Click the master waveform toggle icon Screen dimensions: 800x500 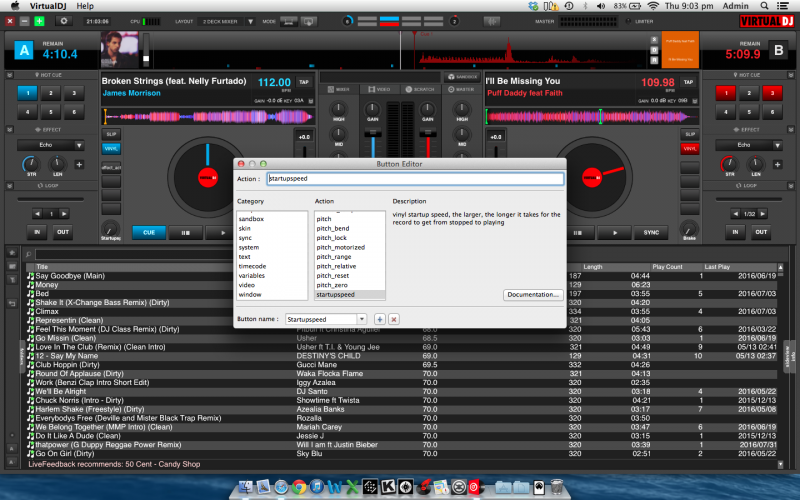pyautogui.click(x=491, y=21)
